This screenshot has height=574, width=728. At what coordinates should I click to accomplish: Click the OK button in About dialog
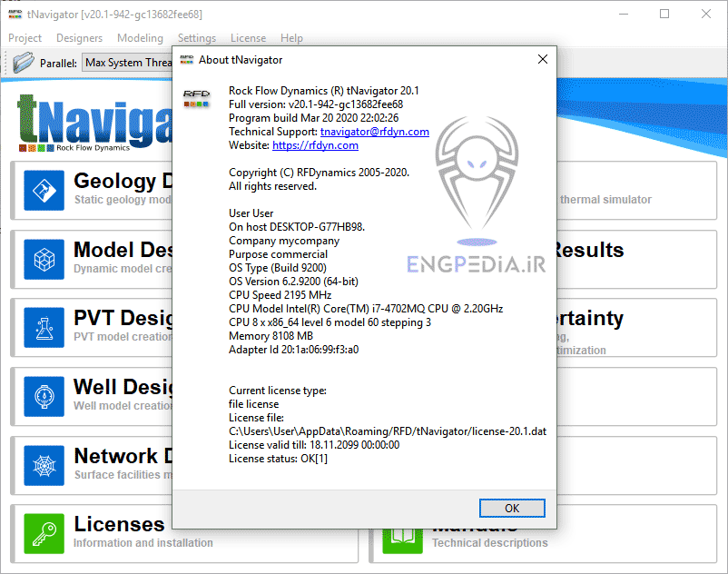[513, 508]
